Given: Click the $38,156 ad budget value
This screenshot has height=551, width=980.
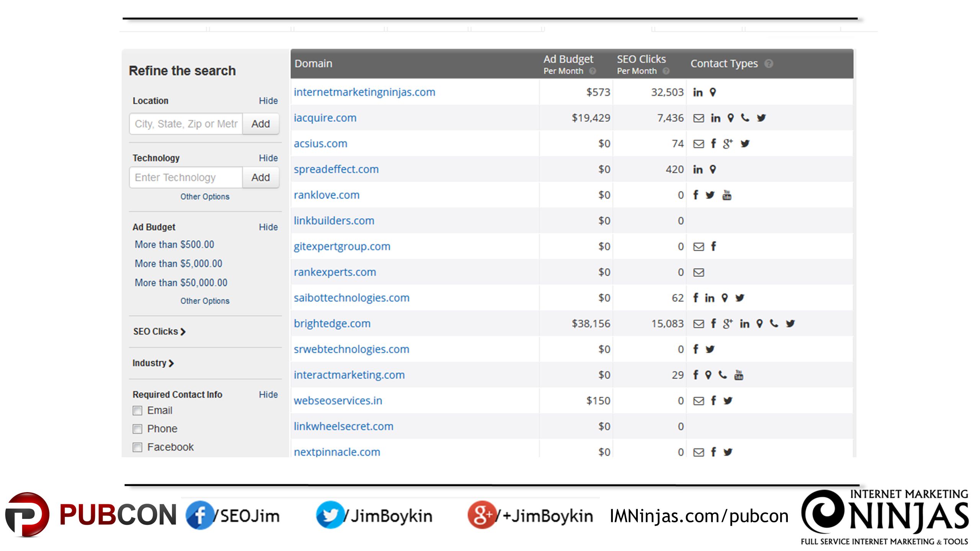Looking at the screenshot, I should [x=591, y=323].
